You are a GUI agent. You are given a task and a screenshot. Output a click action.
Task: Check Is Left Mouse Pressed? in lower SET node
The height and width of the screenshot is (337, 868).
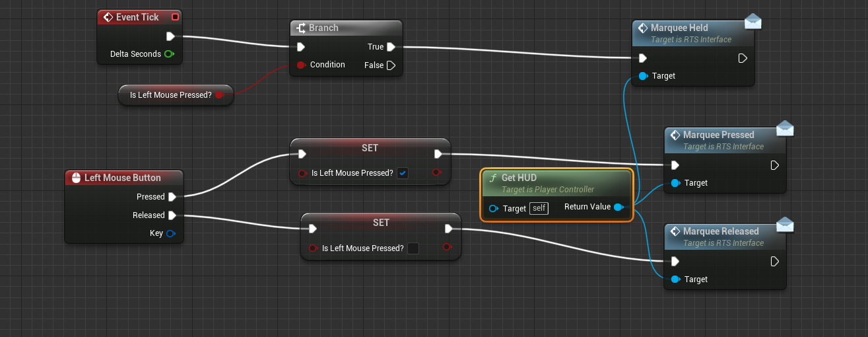click(413, 248)
